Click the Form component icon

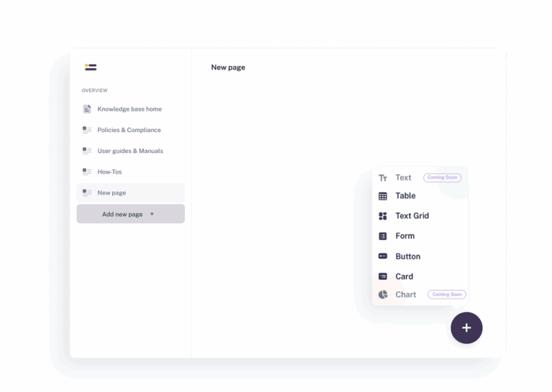pos(382,236)
